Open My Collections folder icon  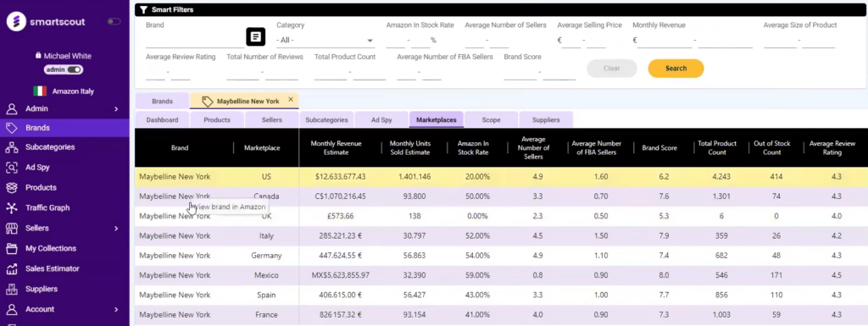pos(12,249)
